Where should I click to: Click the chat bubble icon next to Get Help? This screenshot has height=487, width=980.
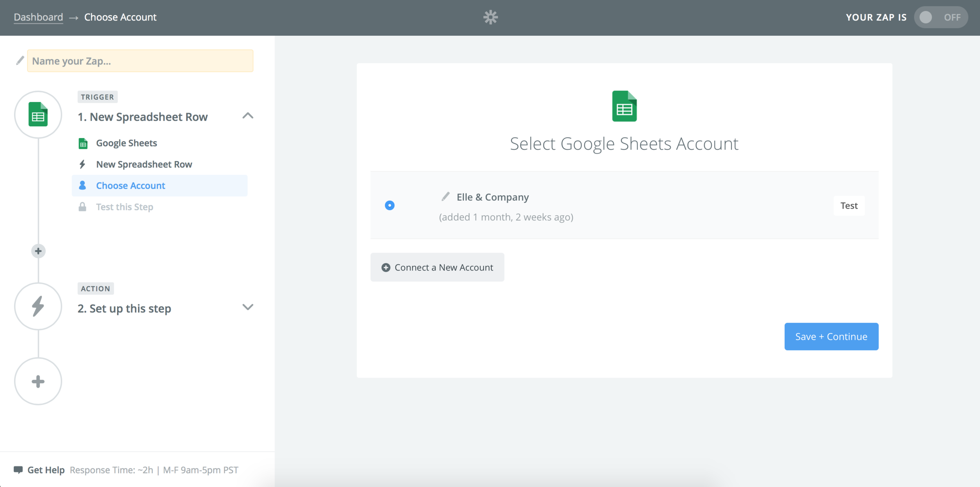[18, 470]
